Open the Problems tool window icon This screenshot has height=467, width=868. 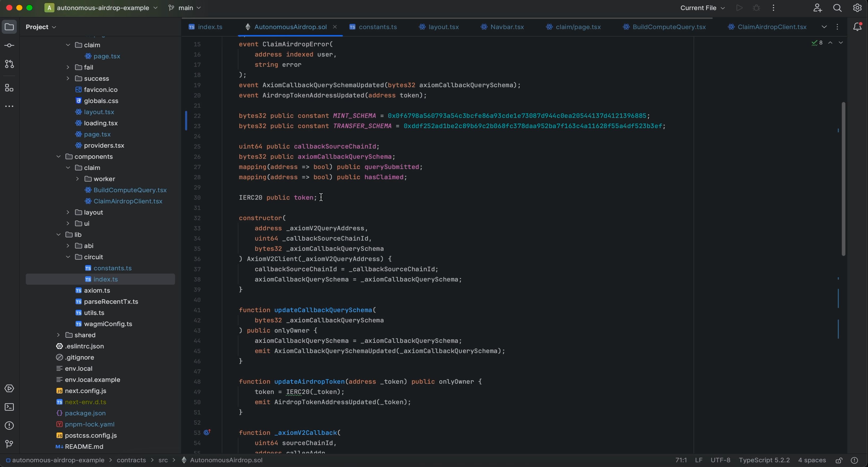(9, 426)
